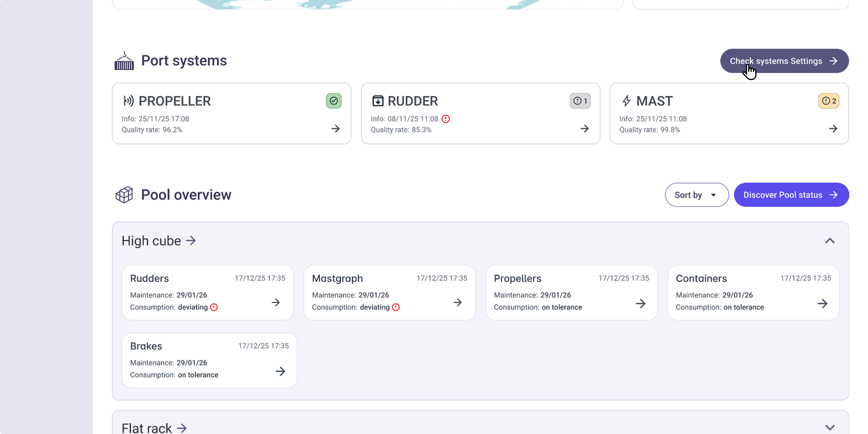
Task: Click the crane icon next to Port systems
Action: click(x=123, y=61)
